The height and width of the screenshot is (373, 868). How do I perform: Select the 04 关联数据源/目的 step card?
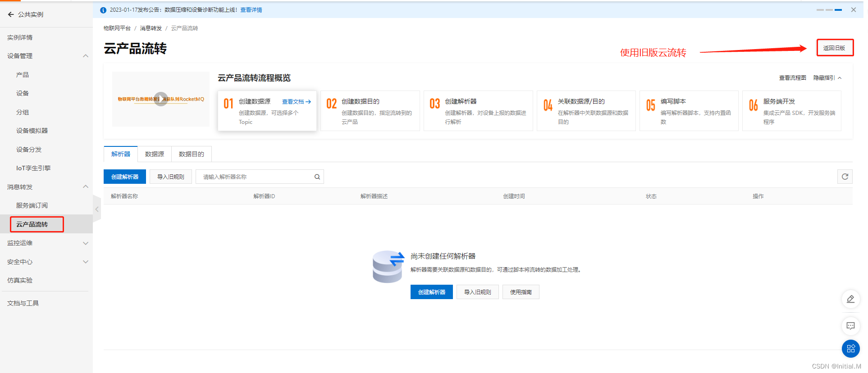coord(586,111)
